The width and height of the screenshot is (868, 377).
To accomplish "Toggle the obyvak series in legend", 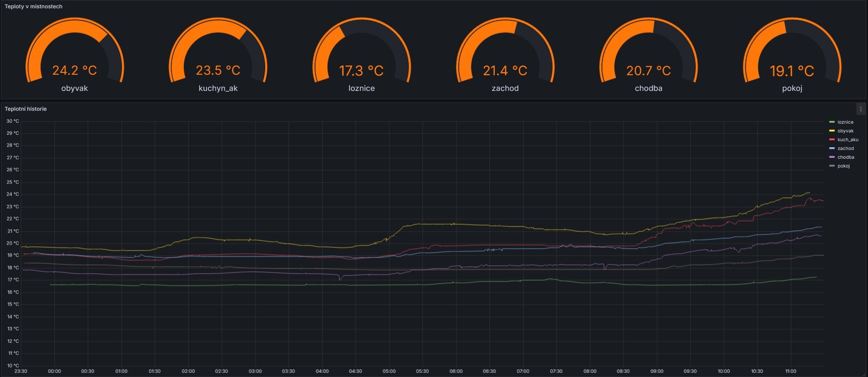I will [845, 131].
